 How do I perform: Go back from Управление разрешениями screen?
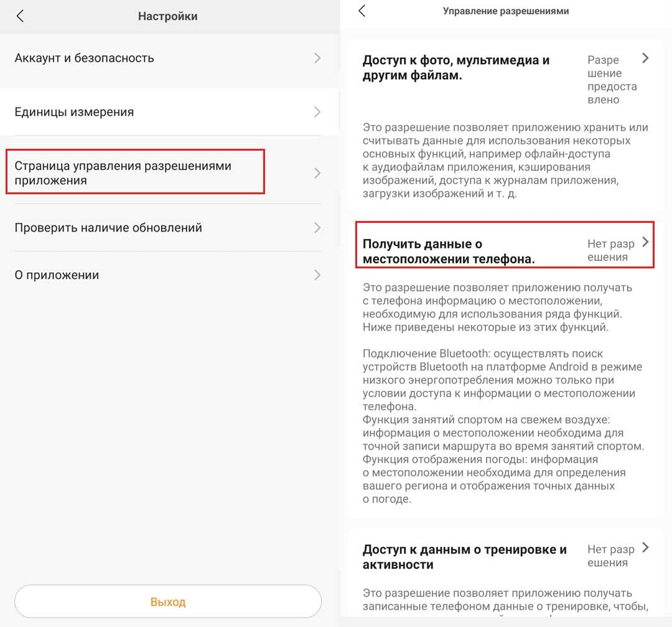click(x=362, y=11)
